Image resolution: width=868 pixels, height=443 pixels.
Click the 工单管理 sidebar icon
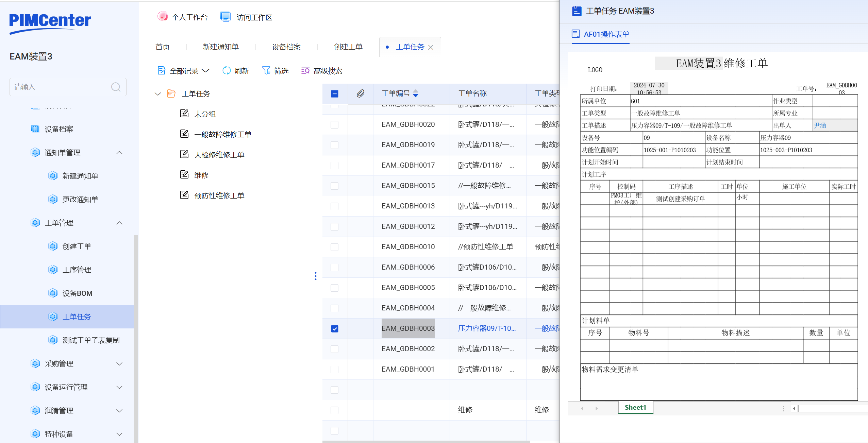click(35, 223)
